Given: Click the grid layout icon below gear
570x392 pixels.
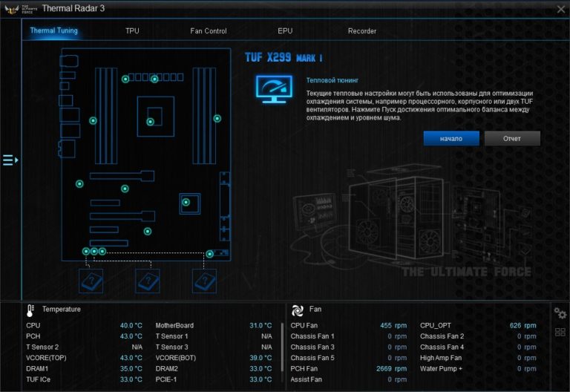Looking at the screenshot, I should point(560,332).
